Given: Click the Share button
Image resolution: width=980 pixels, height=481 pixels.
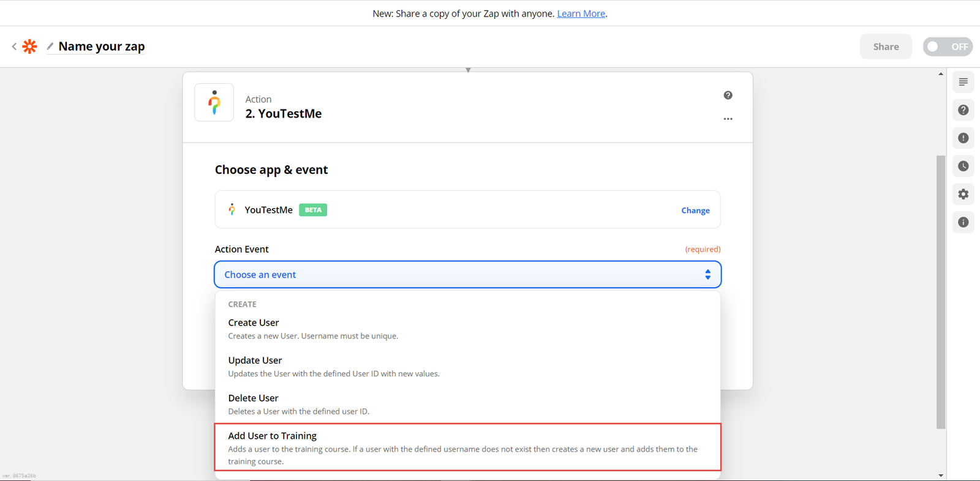Looking at the screenshot, I should (886, 47).
